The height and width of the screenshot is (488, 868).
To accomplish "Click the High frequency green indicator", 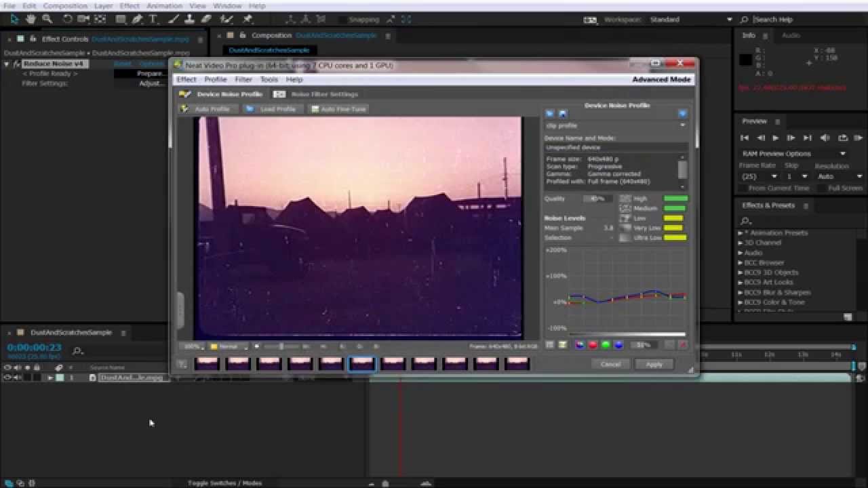I will [x=675, y=199].
